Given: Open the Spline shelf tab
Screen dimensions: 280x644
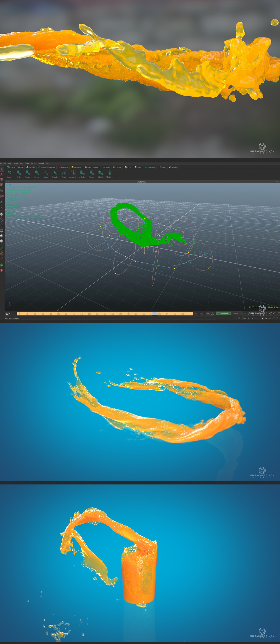Looking at the screenshot, I should click(x=162, y=167).
